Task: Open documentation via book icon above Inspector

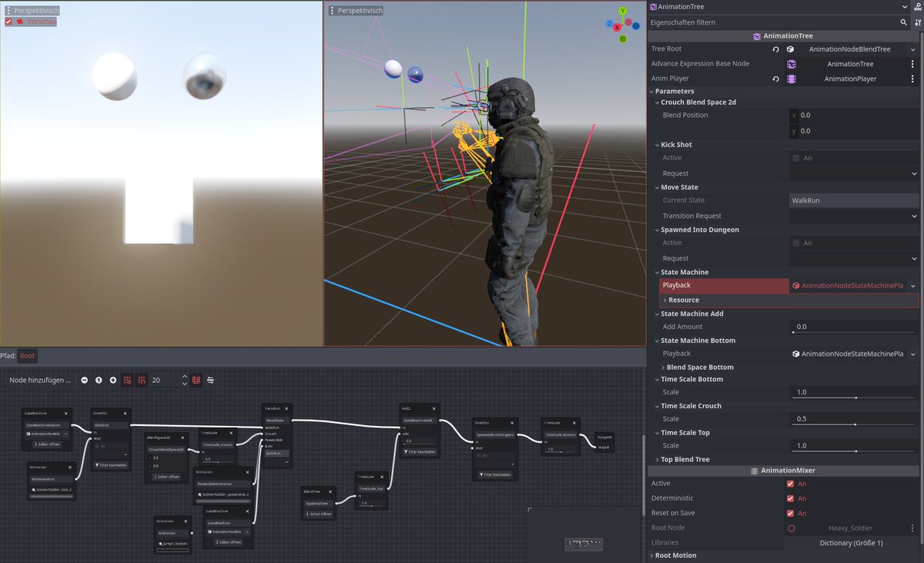Action: tap(917, 6)
